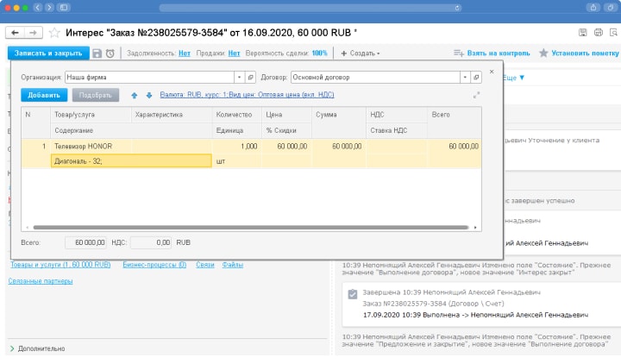Open the Создать dropdown menu

point(361,53)
